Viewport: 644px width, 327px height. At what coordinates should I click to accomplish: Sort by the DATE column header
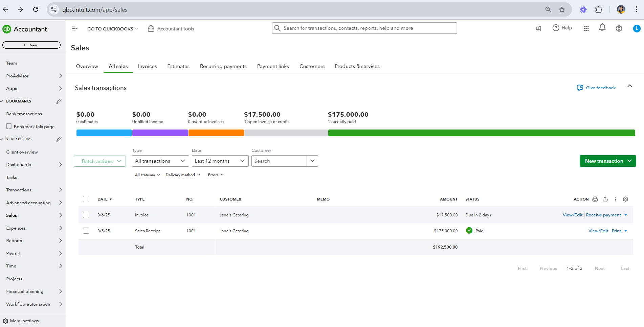[105, 199]
